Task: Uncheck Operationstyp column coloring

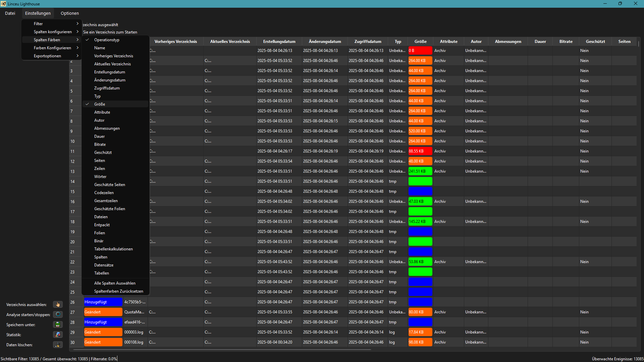Action: 107,40
